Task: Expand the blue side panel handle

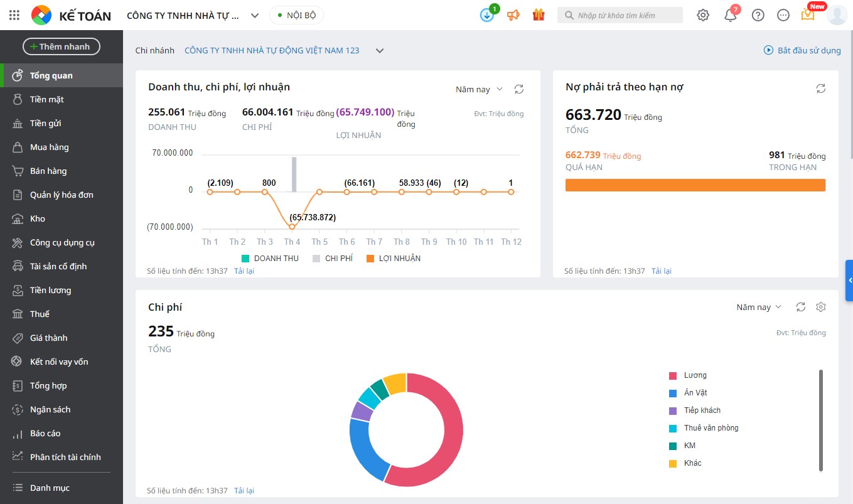Action: pyautogui.click(x=849, y=280)
